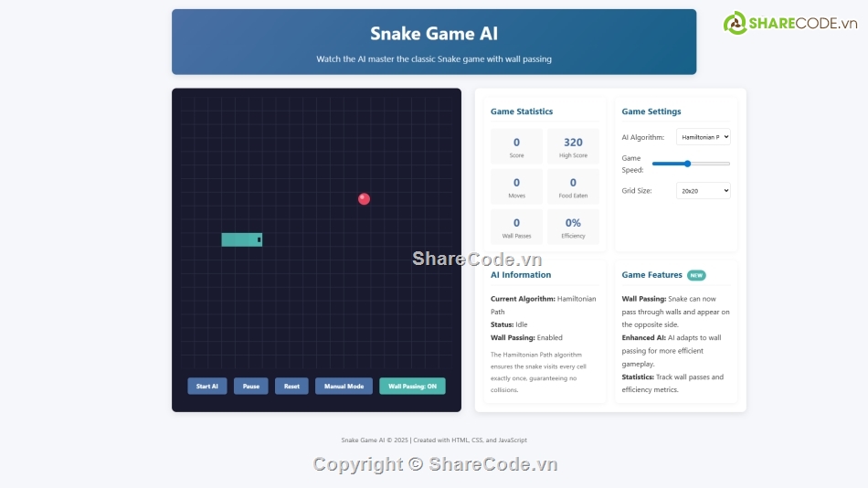868x488 pixels.
Task: Click the Snake Game AI header title
Action: (x=434, y=34)
